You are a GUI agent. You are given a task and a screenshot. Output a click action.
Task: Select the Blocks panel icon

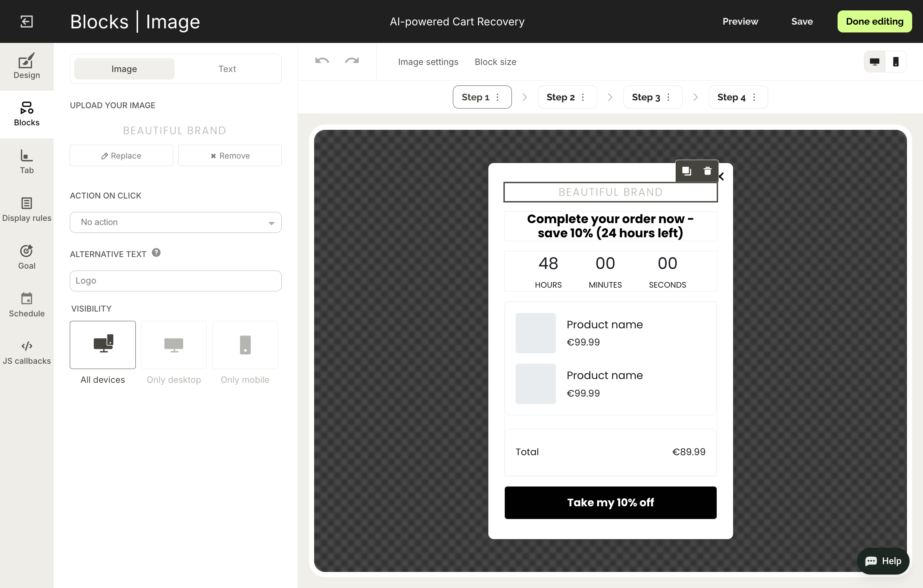coord(26,113)
